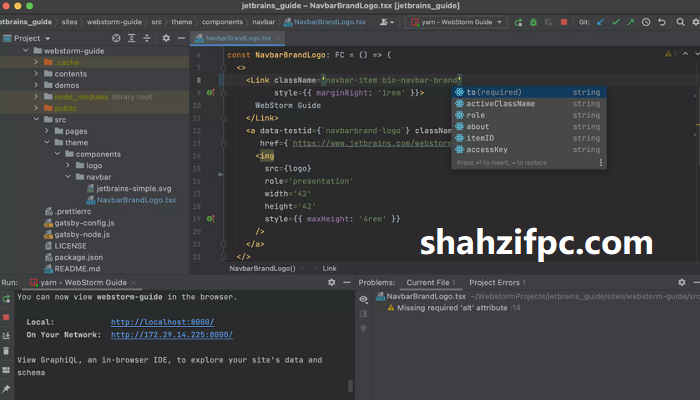Viewport: 700px width, 400px height.
Task: Open run configuration dropdown
Action: coord(456,22)
